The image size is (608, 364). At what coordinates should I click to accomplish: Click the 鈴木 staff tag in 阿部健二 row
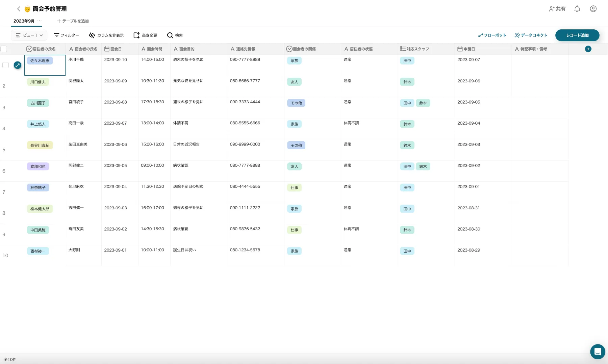(x=423, y=166)
